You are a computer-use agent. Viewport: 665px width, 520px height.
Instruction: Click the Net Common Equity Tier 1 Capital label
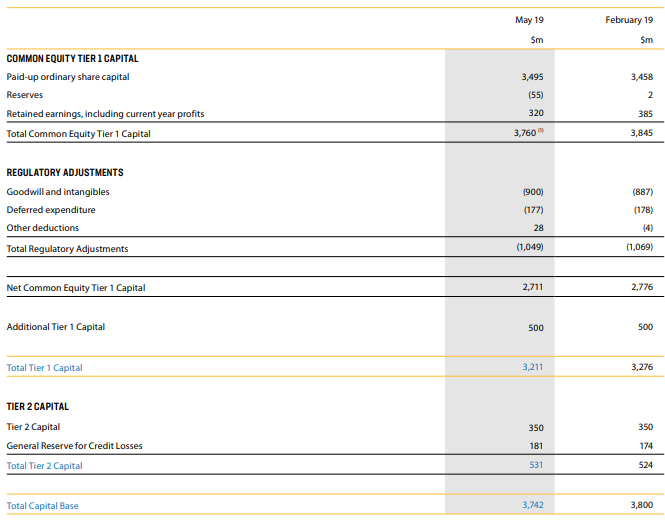coord(76,288)
